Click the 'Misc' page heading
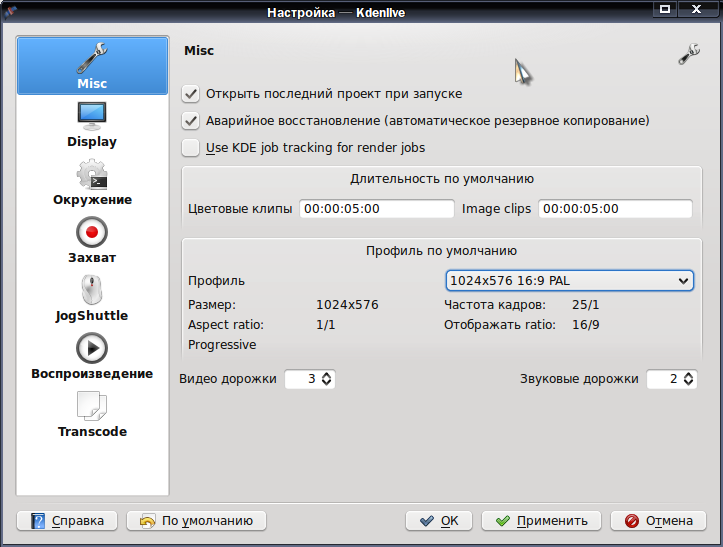Screen dimensions: 723x547 199,50
